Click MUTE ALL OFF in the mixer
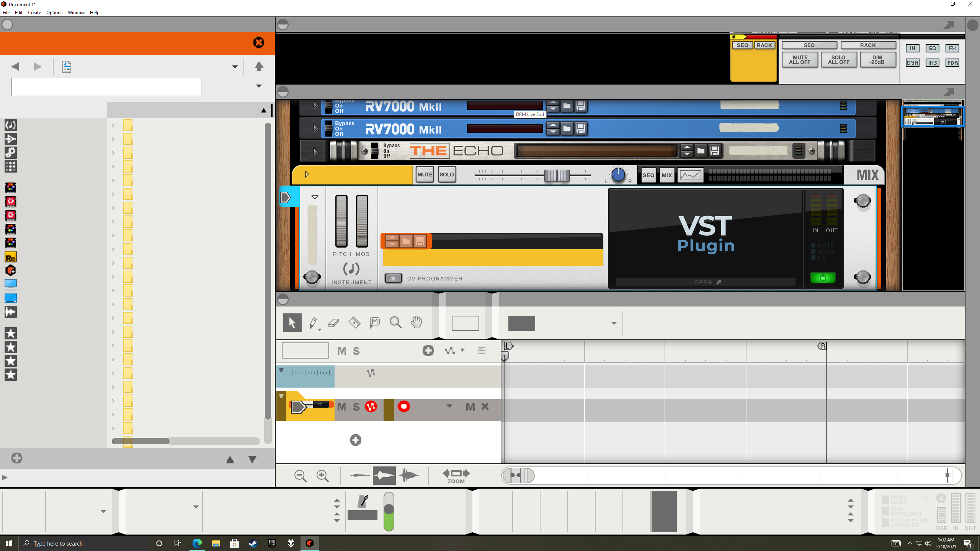The height and width of the screenshot is (551, 980). pyautogui.click(x=800, y=60)
